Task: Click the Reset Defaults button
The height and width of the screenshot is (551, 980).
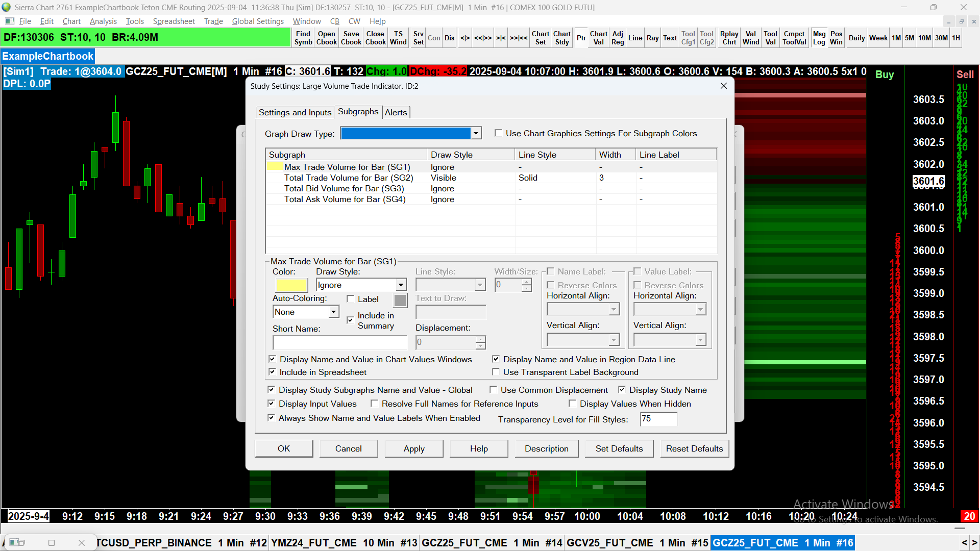Action: [695, 448]
